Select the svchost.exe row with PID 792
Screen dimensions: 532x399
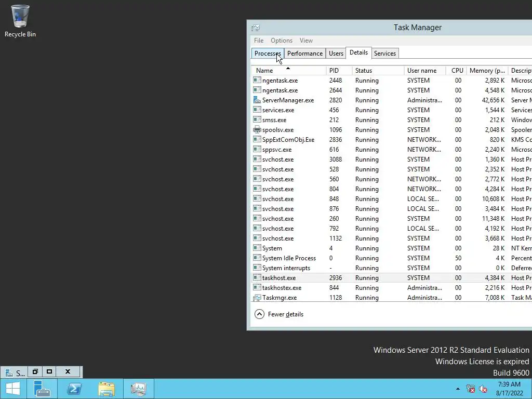tap(392, 228)
